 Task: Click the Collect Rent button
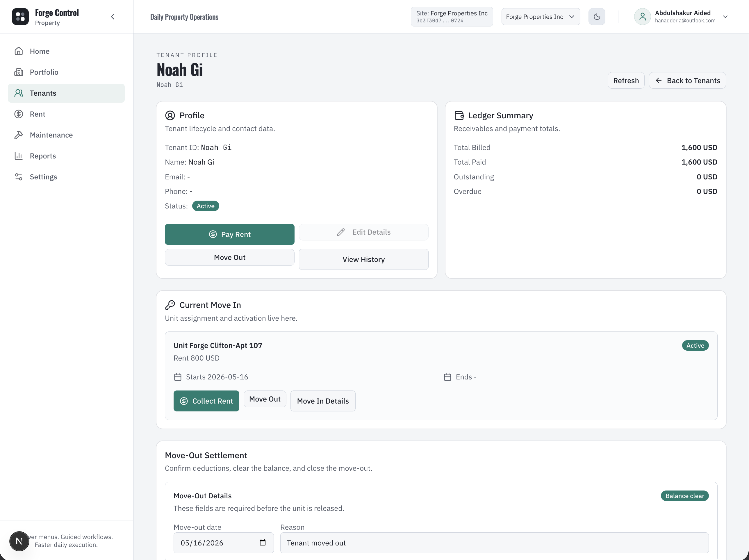tap(206, 401)
